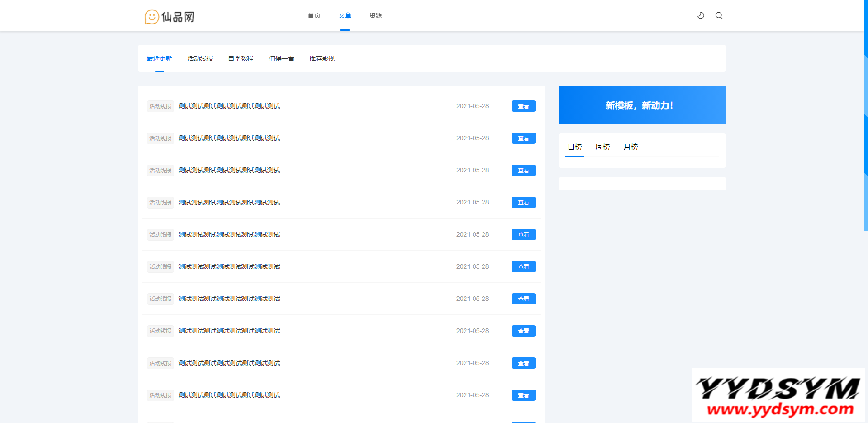Image resolution: width=868 pixels, height=423 pixels.
Task: Open the 资源 navigation menu
Action: (x=375, y=15)
